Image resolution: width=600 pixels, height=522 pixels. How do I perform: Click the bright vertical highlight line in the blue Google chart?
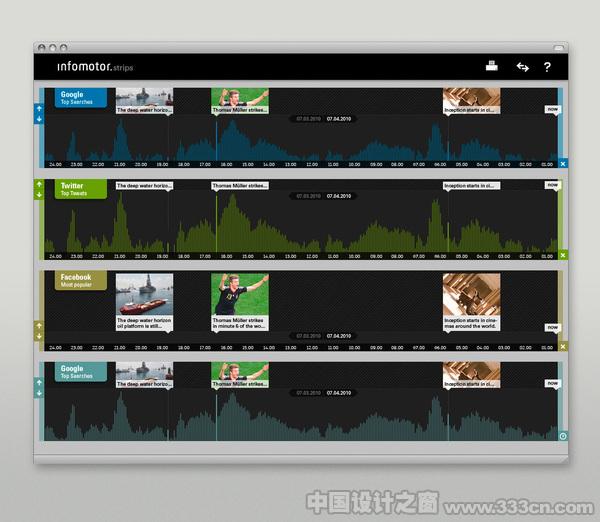coord(216,141)
